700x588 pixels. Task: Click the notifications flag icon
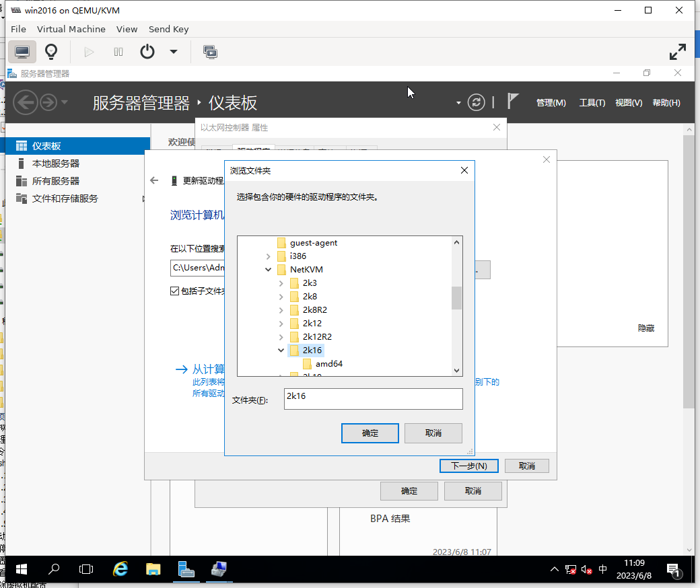pyautogui.click(x=513, y=102)
